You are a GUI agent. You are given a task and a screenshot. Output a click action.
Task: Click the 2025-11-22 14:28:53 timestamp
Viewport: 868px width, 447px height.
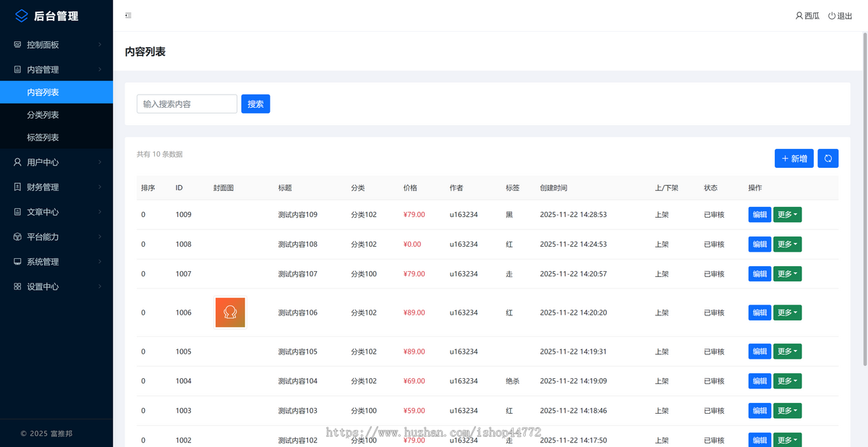[574, 215]
